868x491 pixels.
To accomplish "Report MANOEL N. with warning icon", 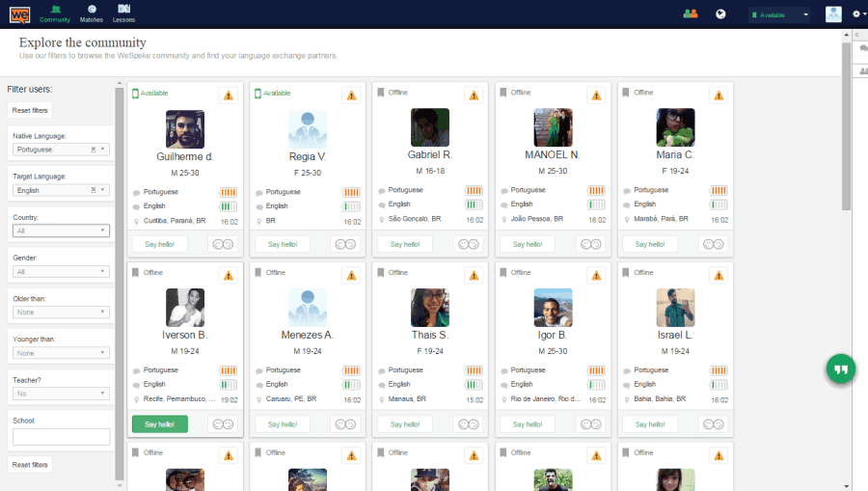I will point(596,95).
